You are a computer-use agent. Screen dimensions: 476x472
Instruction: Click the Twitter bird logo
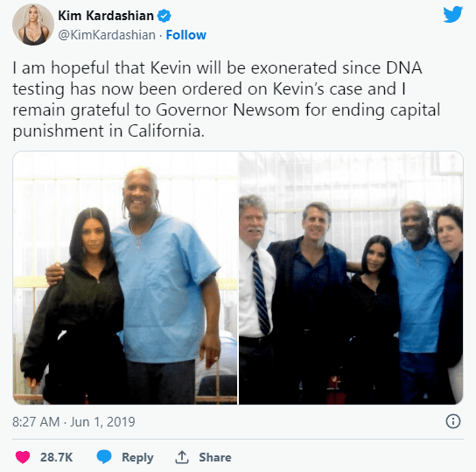click(452, 14)
